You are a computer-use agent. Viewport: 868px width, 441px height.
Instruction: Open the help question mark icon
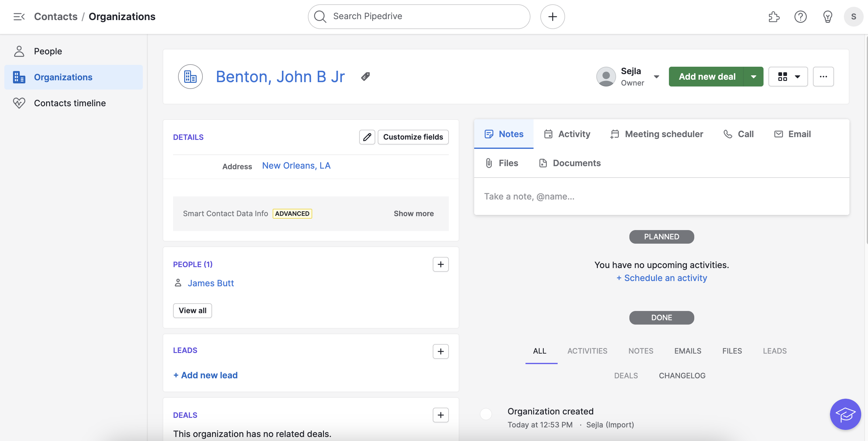click(x=800, y=16)
